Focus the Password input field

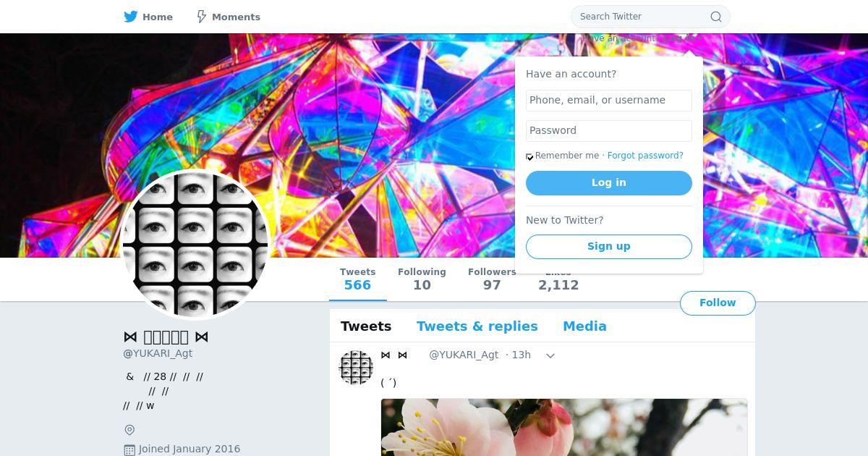609,131
